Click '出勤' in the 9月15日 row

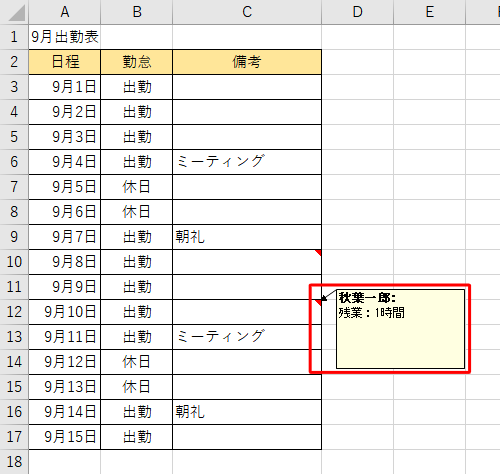[137, 437]
